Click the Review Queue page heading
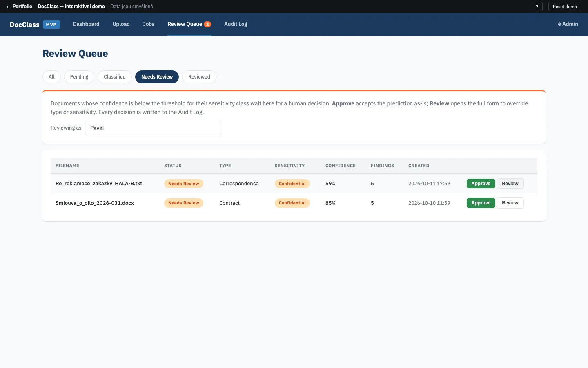Image resolution: width=588 pixels, height=368 pixels. click(x=75, y=54)
